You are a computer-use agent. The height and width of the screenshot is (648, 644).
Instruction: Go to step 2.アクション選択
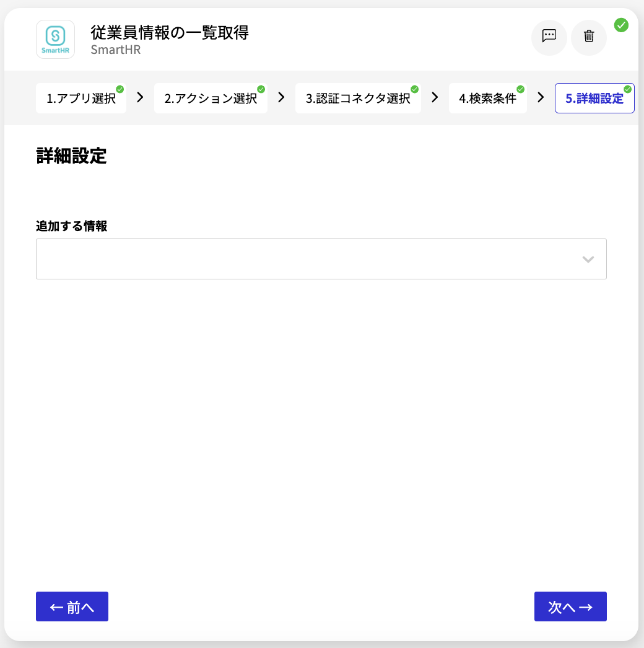(211, 99)
